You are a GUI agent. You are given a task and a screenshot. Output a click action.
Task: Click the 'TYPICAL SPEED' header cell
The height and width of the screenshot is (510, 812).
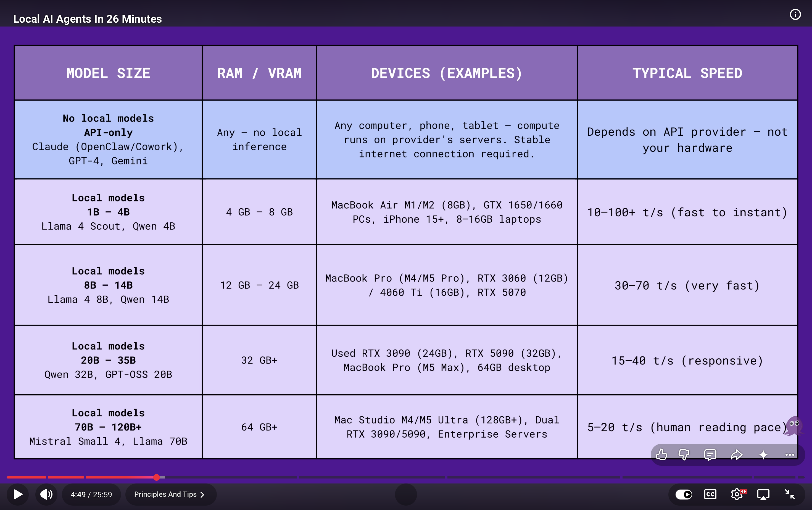687,73
